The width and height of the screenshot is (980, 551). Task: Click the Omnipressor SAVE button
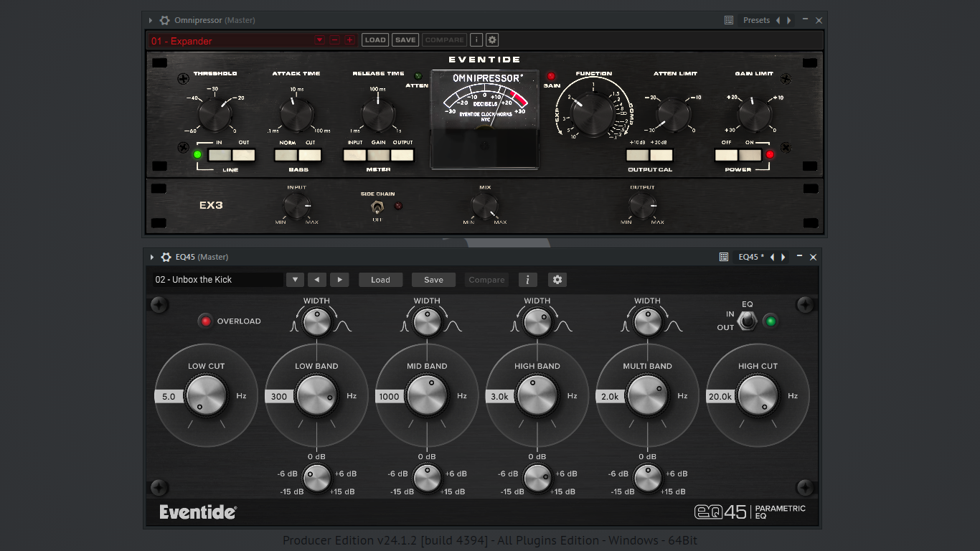[x=405, y=40]
